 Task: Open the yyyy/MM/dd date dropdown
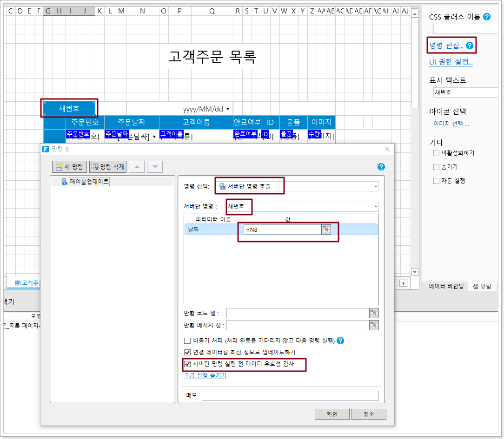coord(227,109)
